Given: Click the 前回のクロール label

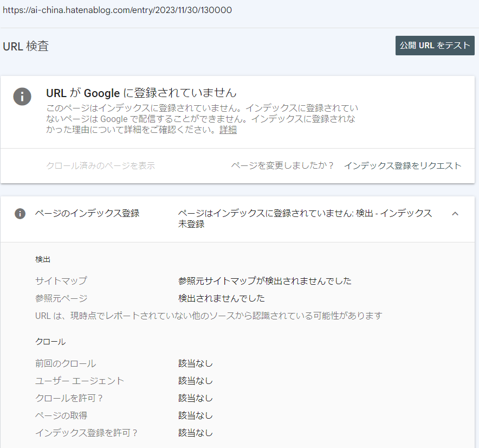Looking at the screenshot, I should [x=66, y=363].
